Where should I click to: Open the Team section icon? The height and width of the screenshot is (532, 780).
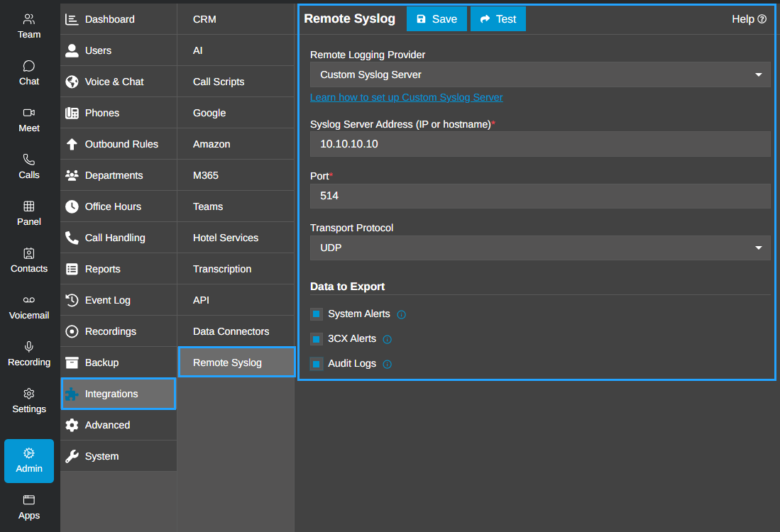tap(29, 19)
